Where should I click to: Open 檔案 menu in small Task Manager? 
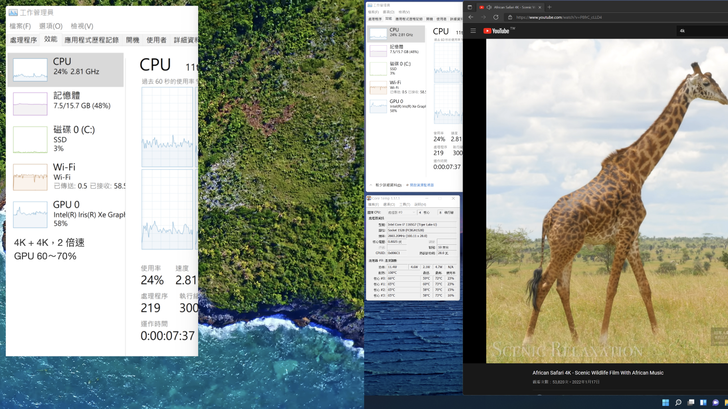(373, 12)
